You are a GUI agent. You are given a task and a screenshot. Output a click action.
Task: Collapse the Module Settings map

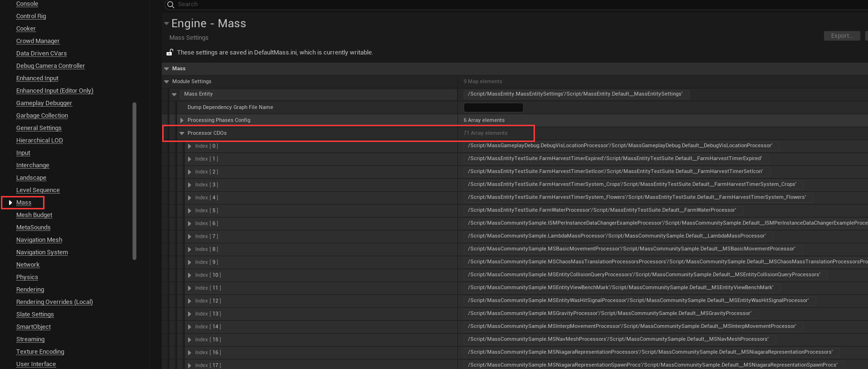pos(167,82)
